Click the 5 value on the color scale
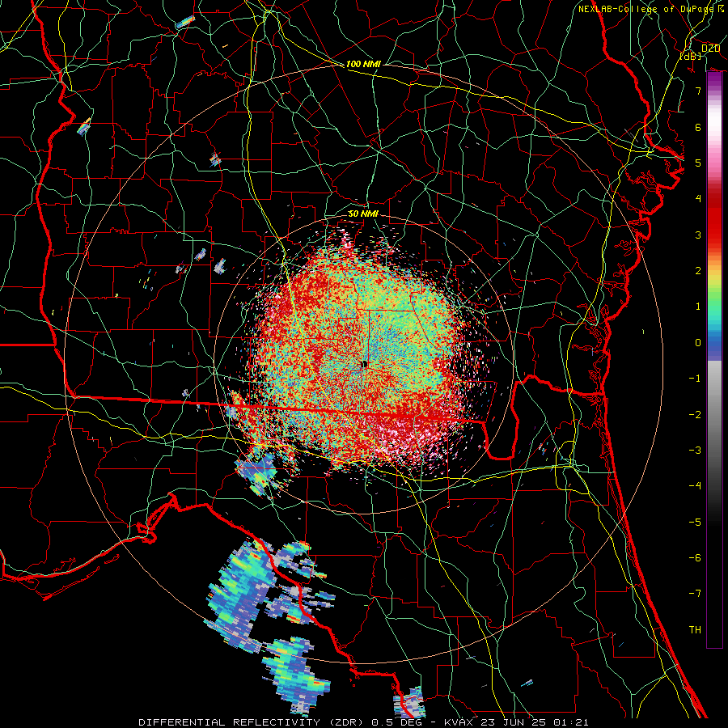Screen dimensions: 728x728 tap(698, 163)
